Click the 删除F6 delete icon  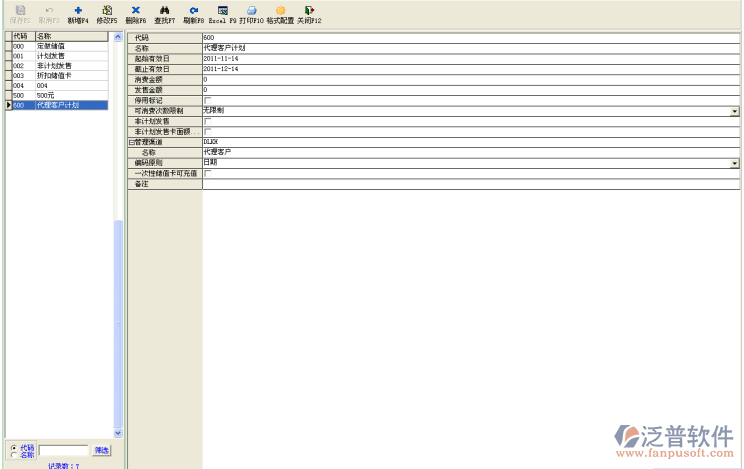click(136, 10)
